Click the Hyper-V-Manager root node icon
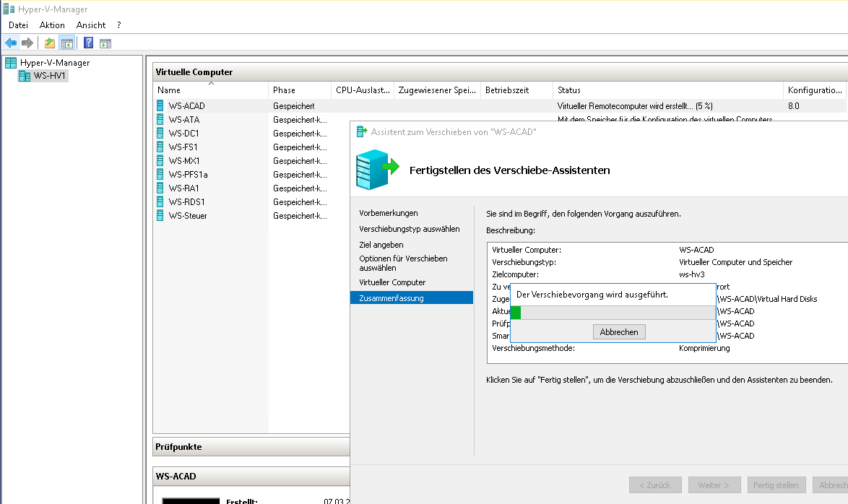Image resolution: width=848 pixels, height=504 pixels. tap(11, 63)
